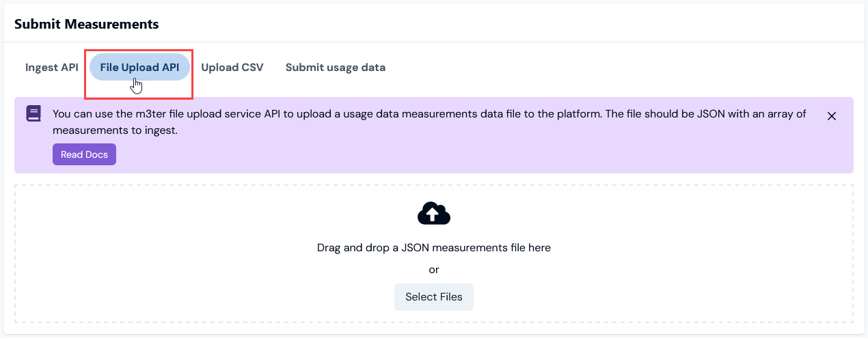Open the Upload CSV tab
868x338 pixels.
click(x=232, y=68)
